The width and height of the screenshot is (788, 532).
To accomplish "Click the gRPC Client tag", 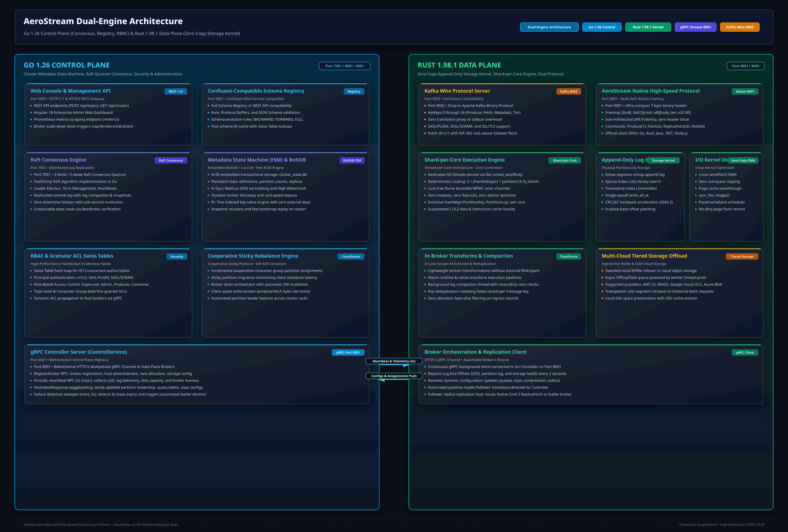I will click(745, 353).
